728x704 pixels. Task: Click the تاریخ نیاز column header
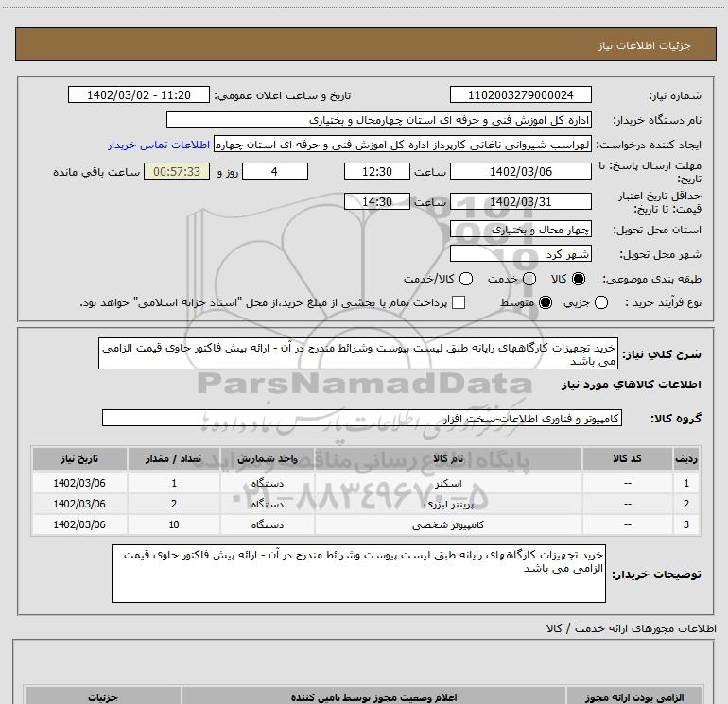tap(79, 458)
